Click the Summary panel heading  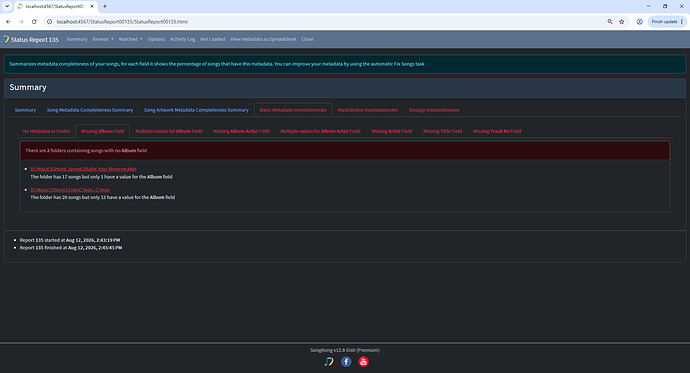(x=28, y=87)
